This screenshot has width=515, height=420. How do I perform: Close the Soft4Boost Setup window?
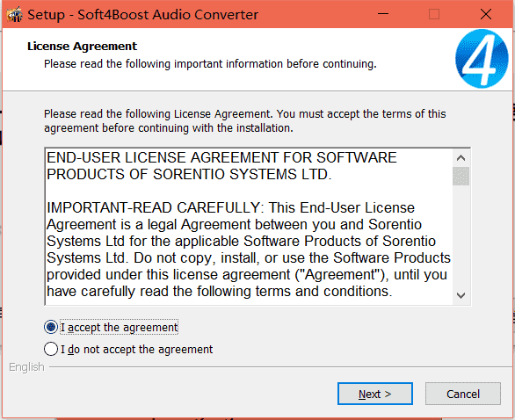point(486,14)
